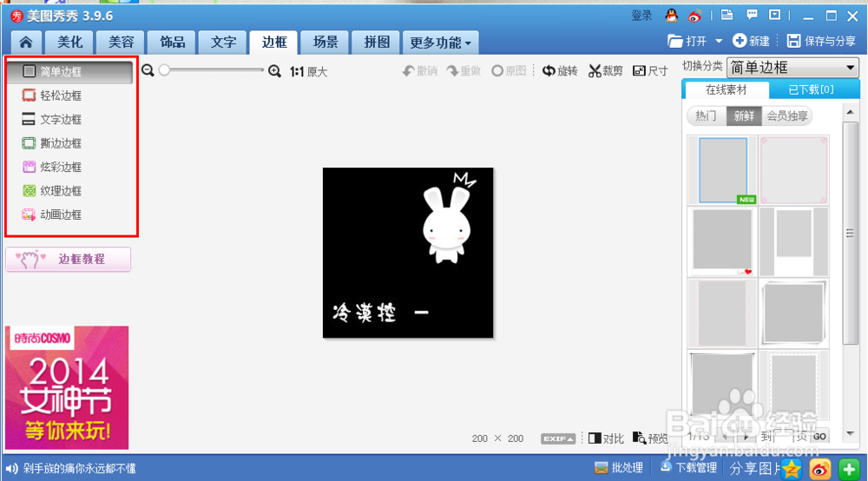Click the Weibo icon in title bar
This screenshot has height=481, width=868.
coord(694,16)
